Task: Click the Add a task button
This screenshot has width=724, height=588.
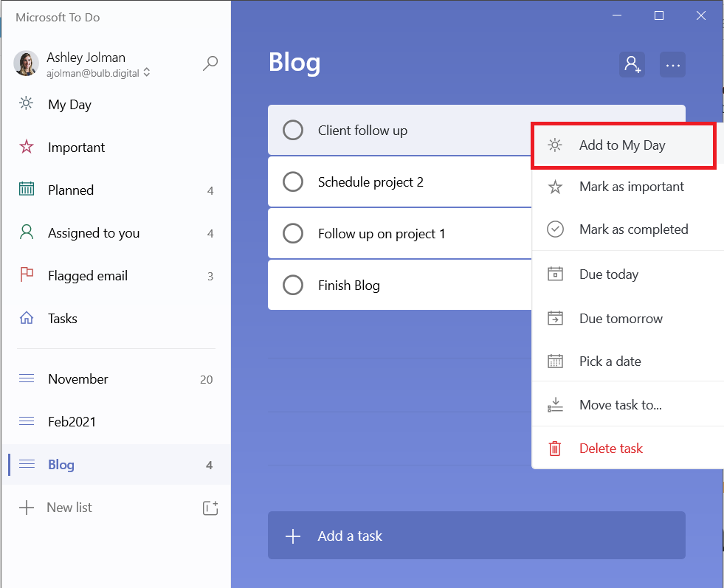Action: pyautogui.click(x=476, y=535)
